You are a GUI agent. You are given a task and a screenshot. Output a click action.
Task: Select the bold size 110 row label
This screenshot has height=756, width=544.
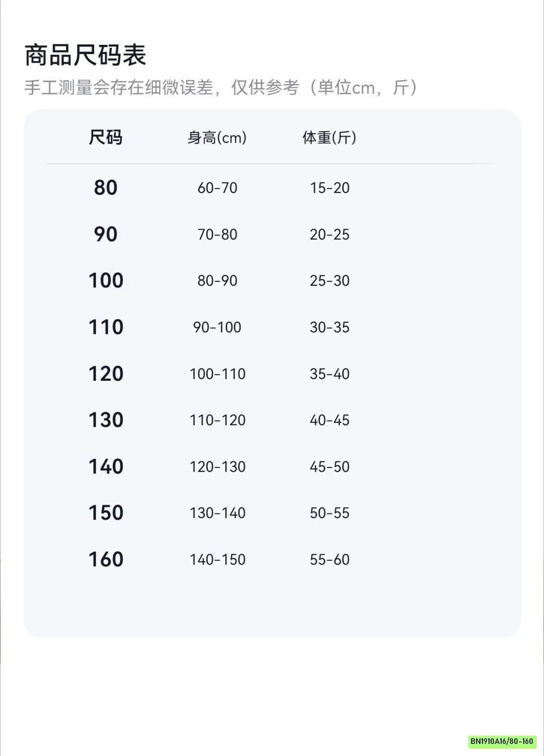pyautogui.click(x=106, y=327)
